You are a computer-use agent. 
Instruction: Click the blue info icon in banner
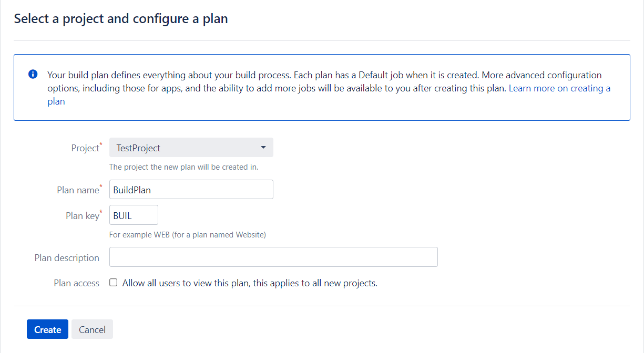tap(33, 74)
